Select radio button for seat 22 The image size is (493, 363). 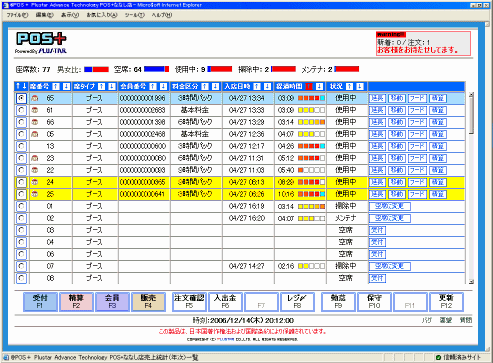point(21,170)
